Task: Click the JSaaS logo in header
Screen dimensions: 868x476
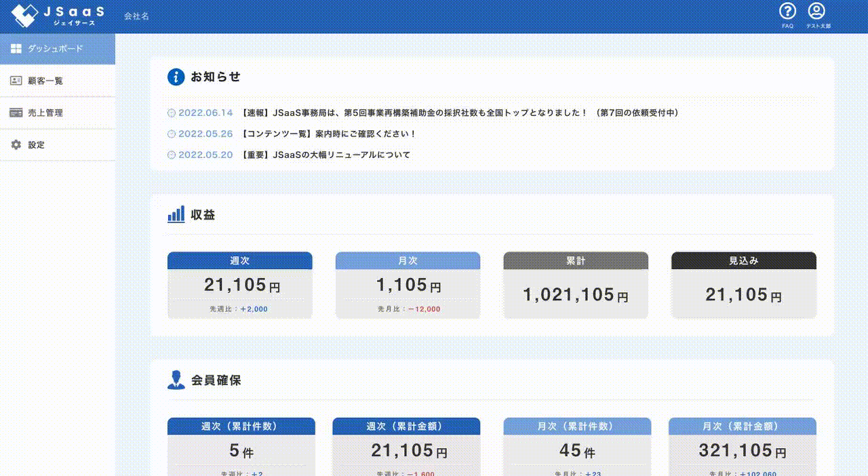Action: [58, 16]
